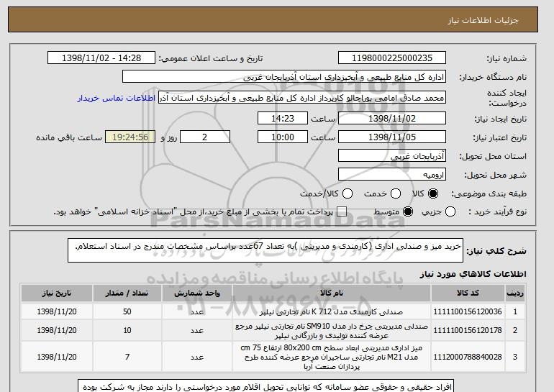Click row 3 need date 1398/11/20
This screenshot has width=554, height=392.
[57, 357]
